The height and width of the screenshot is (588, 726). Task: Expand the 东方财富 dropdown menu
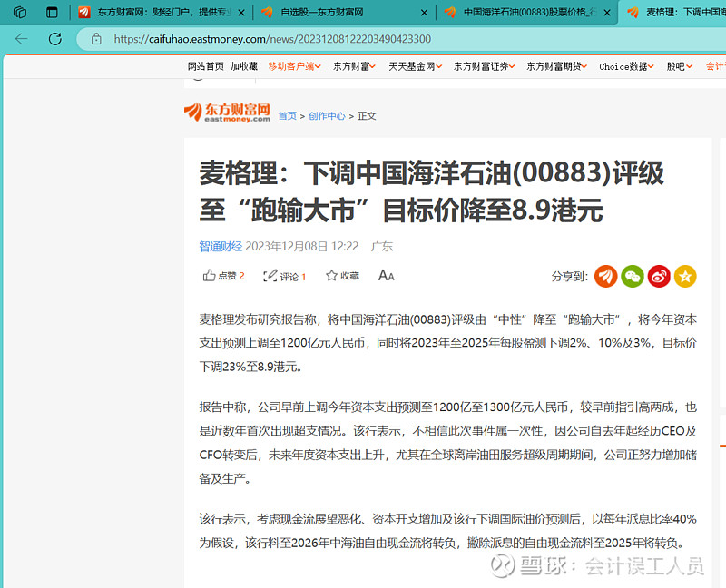point(354,66)
